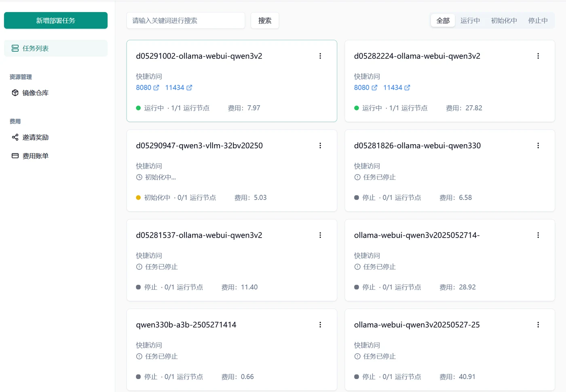Switch to the 运行中 filter tab
This screenshot has height=392, width=566.
tap(470, 21)
